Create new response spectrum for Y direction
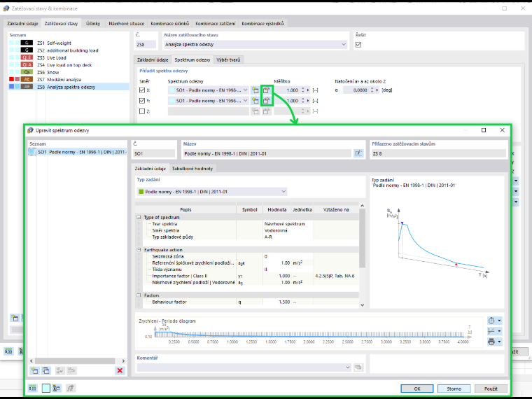Image resolution: width=532 pixels, height=399 pixels. point(255,101)
